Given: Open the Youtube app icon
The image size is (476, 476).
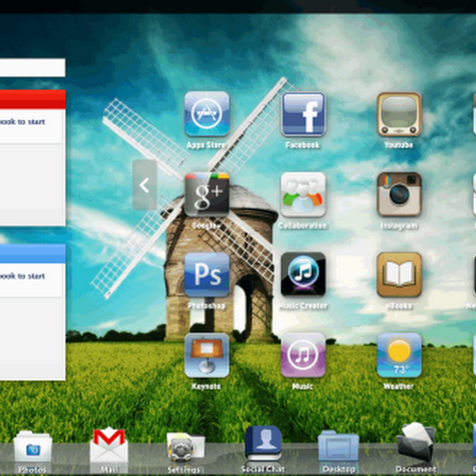Looking at the screenshot, I should (399, 114).
